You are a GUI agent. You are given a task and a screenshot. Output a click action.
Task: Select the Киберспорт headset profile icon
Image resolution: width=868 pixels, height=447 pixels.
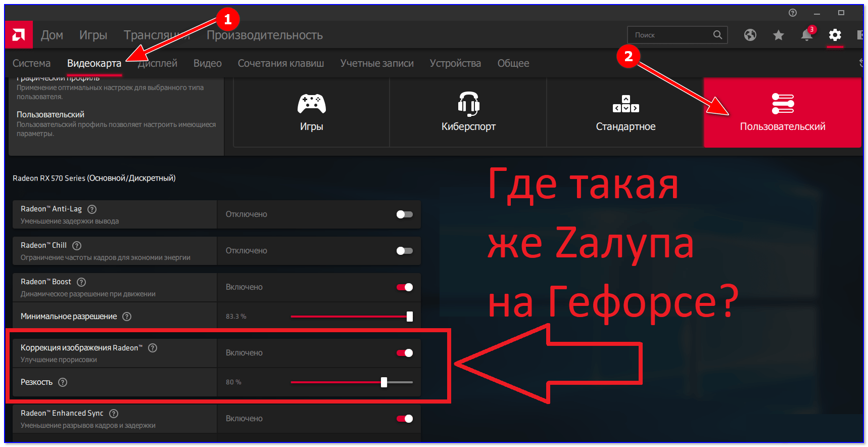468,104
